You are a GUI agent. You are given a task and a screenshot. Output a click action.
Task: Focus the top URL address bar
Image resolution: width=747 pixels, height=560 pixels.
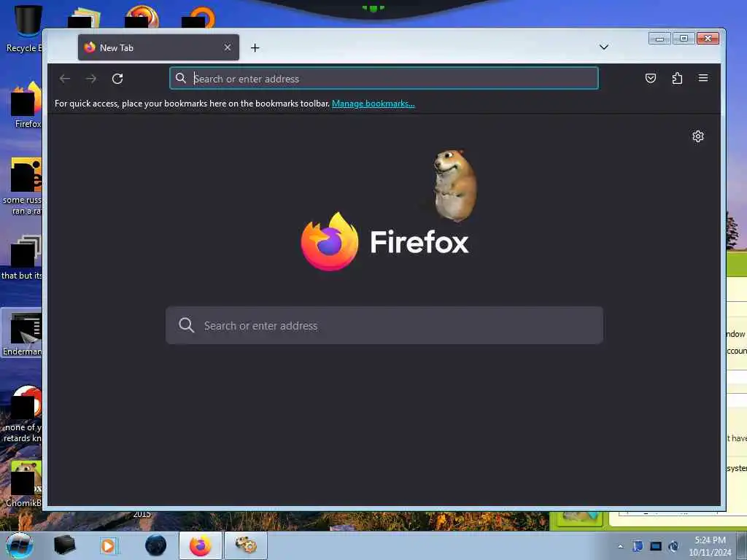coord(384,79)
